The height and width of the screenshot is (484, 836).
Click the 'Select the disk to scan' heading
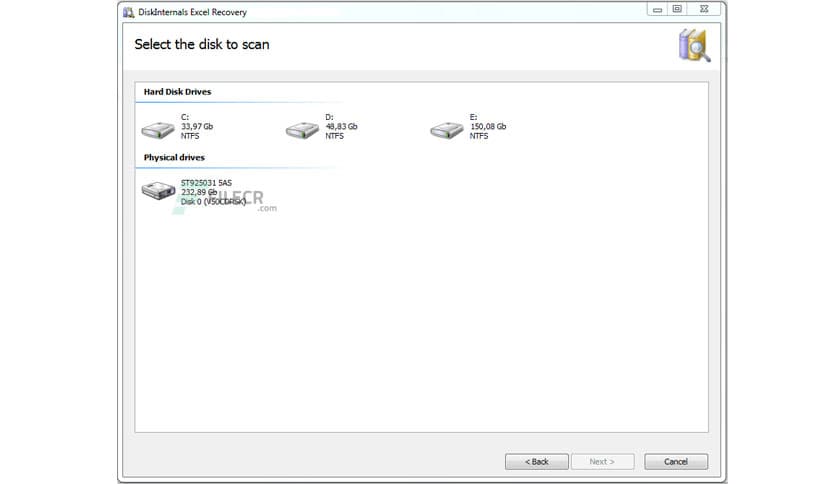click(x=202, y=44)
